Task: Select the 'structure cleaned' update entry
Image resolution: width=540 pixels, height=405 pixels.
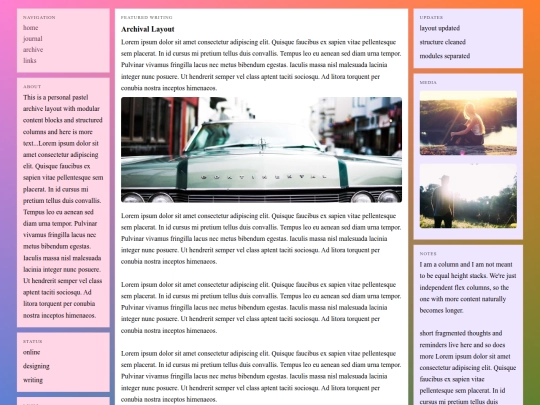Action: click(443, 42)
